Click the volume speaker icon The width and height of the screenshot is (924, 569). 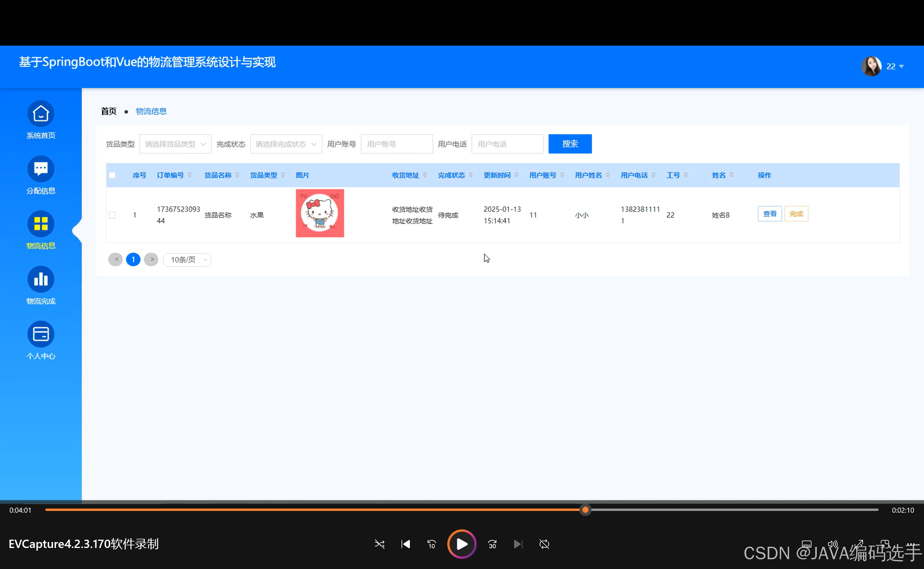tap(832, 544)
